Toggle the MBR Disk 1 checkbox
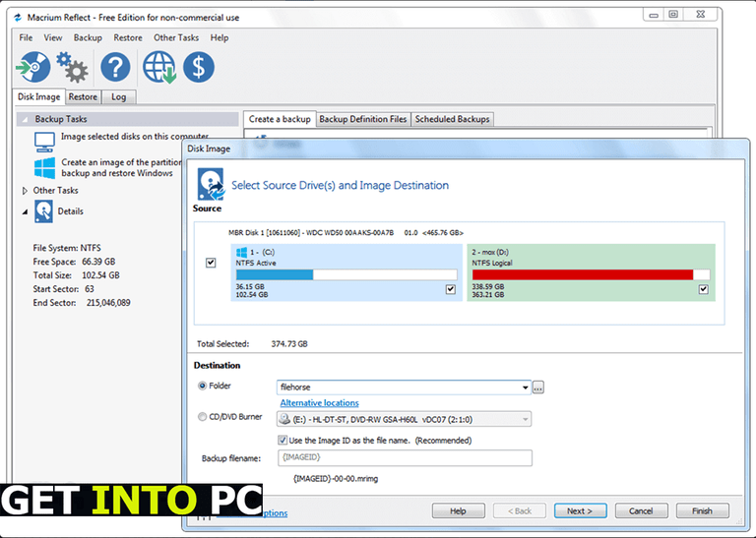The image size is (756, 538). tap(211, 263)
